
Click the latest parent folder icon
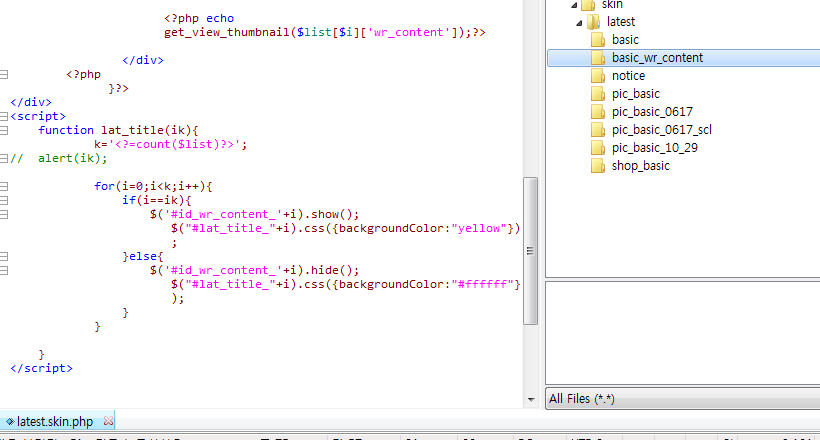[x=593, y=22]
